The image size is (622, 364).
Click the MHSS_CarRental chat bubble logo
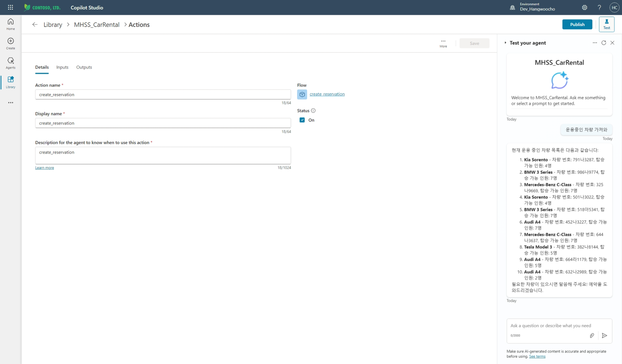[559, 80]
